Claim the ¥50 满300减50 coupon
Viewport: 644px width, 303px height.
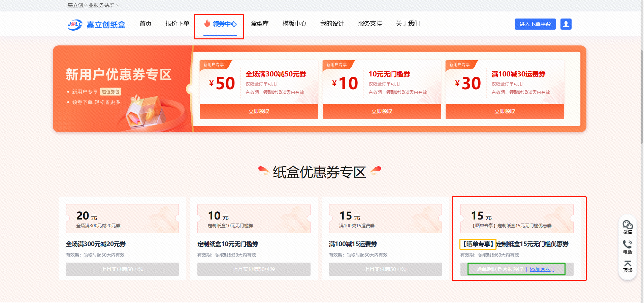[259, 111]
